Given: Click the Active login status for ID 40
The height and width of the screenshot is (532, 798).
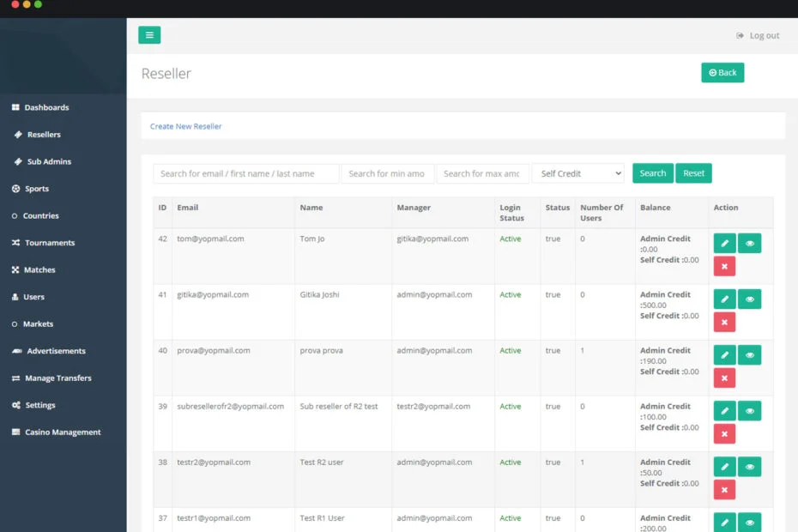Looking at the screenshot, I should point(510,350).
